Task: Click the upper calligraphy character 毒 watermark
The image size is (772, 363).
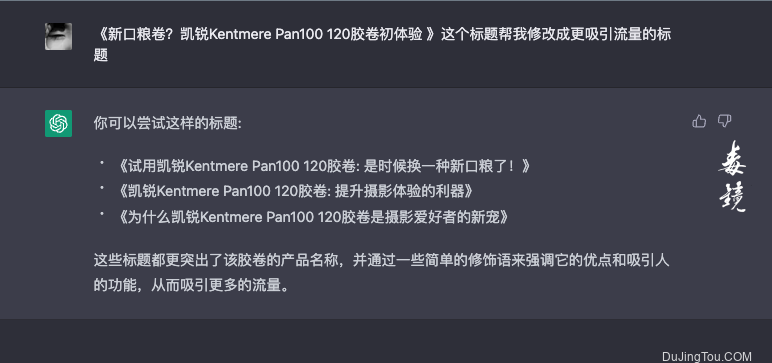Action: click(x=733, y=161)
